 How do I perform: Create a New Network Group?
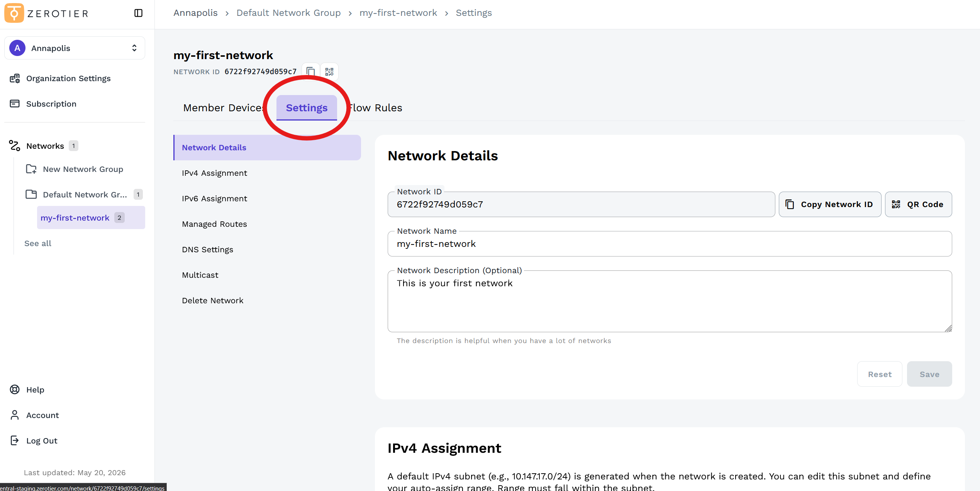coord(83,169)
